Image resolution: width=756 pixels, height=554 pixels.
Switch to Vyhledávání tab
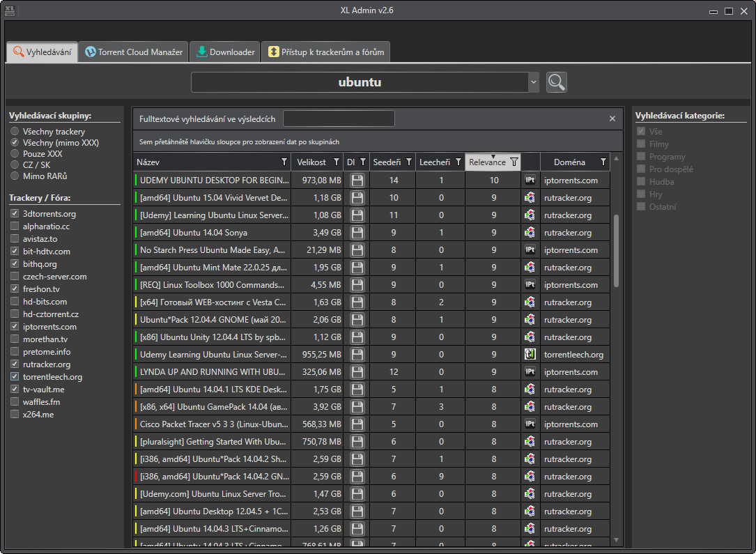pyautogui.click(x=42, y=52)
